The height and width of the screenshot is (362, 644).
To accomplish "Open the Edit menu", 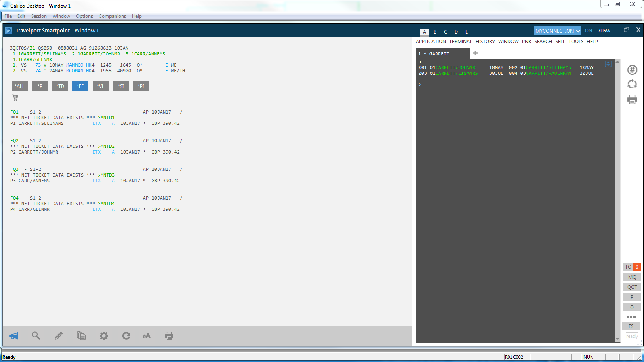I will pos(21,16).
